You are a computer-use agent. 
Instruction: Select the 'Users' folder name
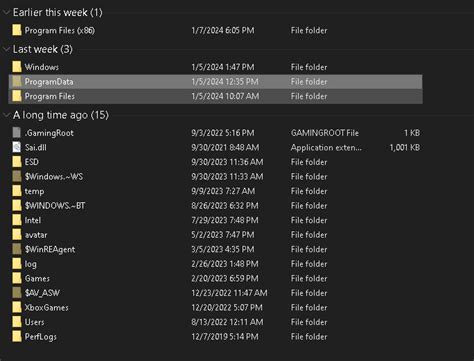coord(34,322)
